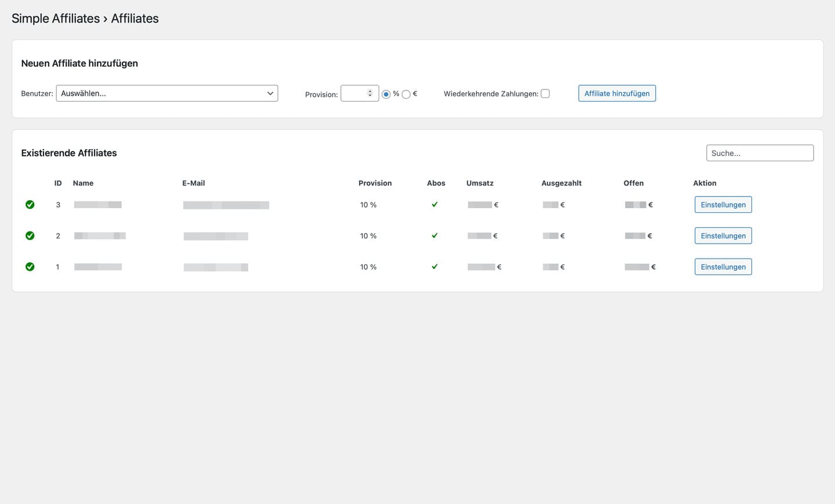Click the Offen column header

click(633, 183)
